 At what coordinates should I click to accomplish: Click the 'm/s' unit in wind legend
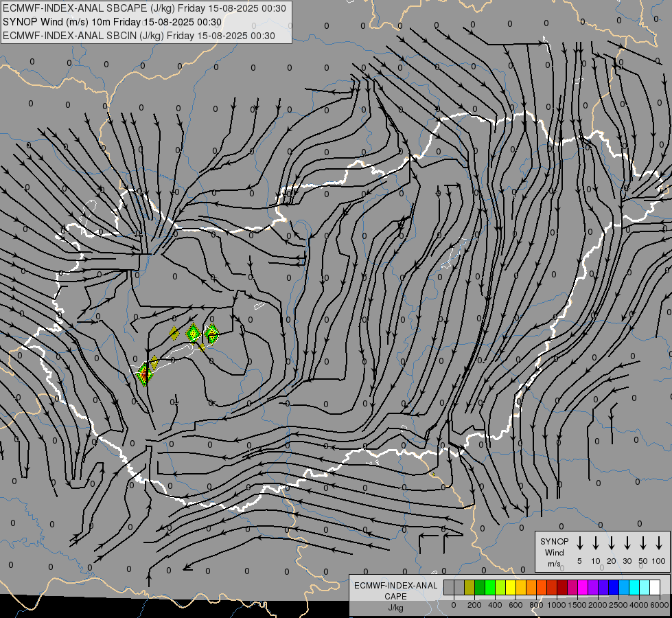pyautogui.click(x=554, y=564)
